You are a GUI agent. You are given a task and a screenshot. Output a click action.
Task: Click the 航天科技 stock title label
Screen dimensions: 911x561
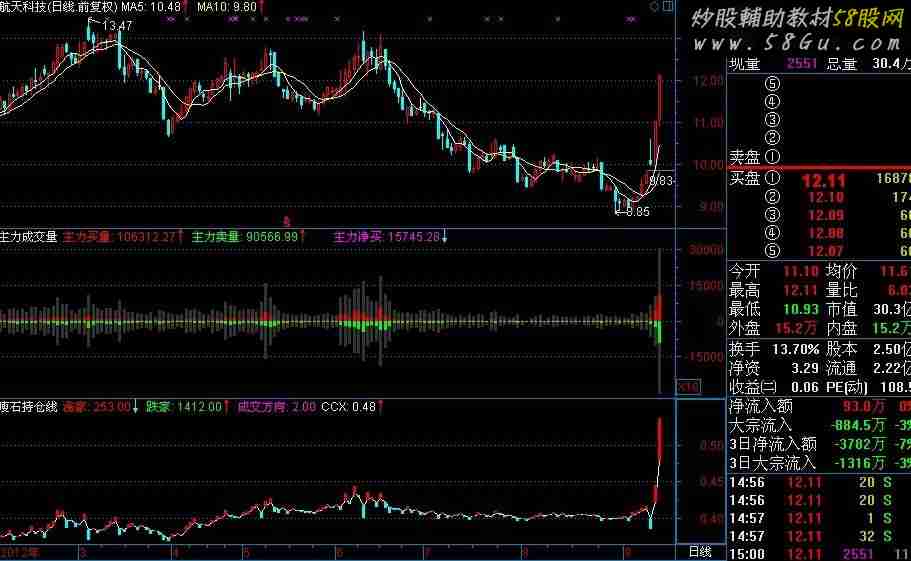(x=24, y=7)
